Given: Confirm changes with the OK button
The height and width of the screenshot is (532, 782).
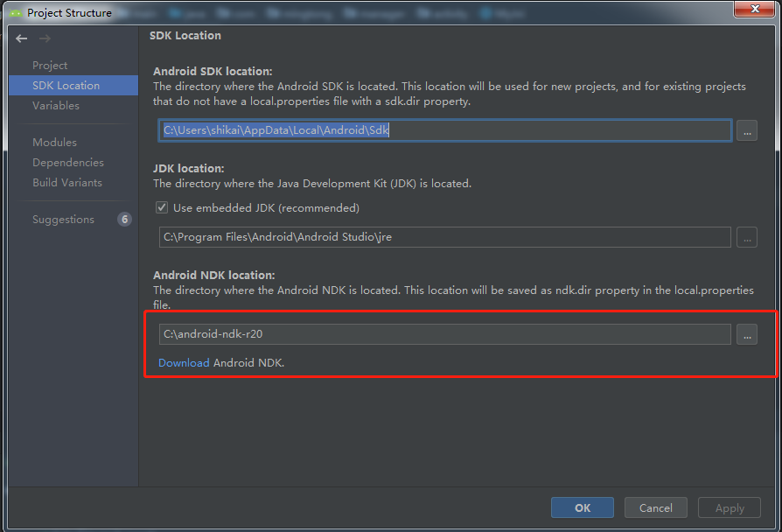Looking at the screenshot, I should (x=582, y=507).
